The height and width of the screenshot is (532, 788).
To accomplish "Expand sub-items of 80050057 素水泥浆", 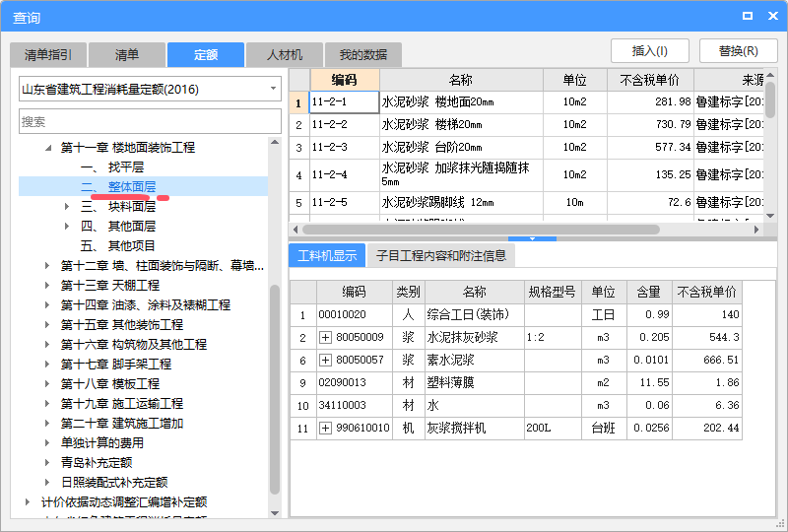I will tap(326, 360).
